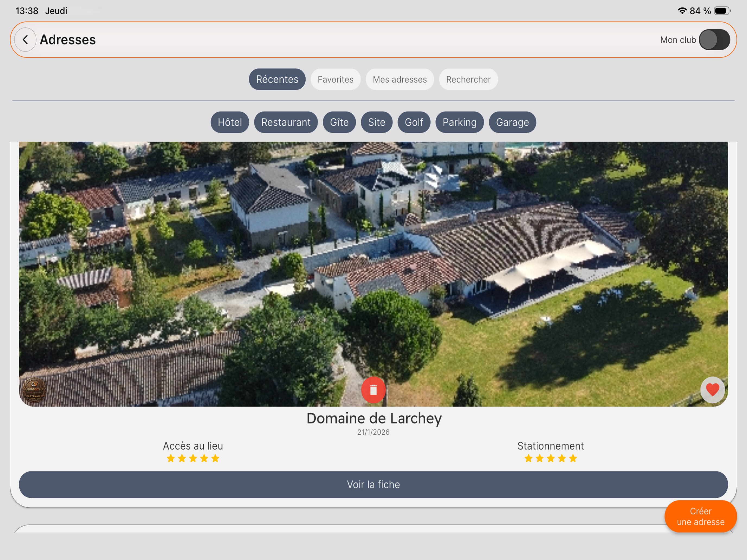Viewport: 747px width, 560px height.
Task: Filter addresses by Hôtel
Action: (230, 122)
